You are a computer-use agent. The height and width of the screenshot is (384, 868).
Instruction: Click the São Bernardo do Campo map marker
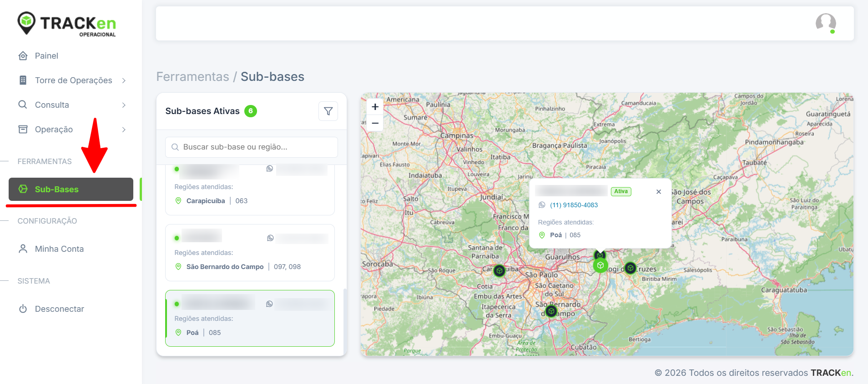tap(551, 311)
